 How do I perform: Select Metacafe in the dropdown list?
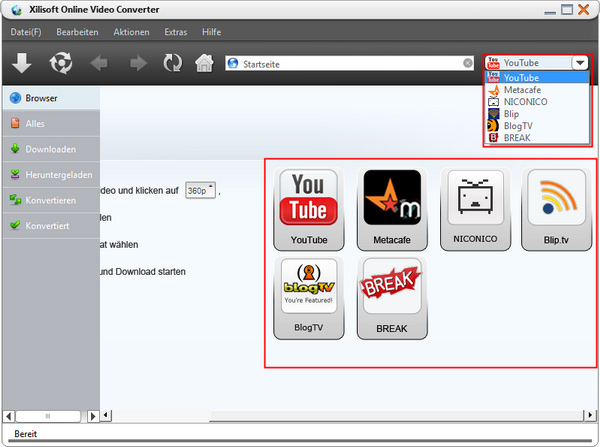537,90
